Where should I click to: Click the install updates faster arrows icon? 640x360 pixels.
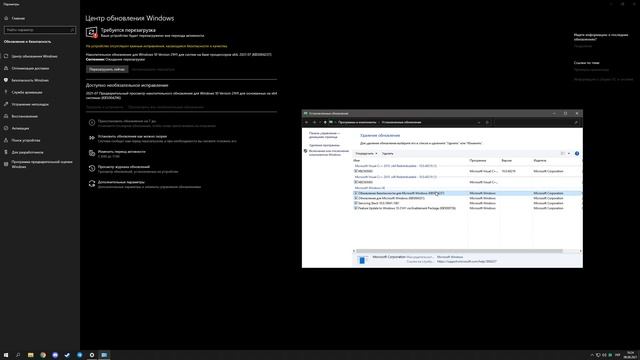coord(92,138)
